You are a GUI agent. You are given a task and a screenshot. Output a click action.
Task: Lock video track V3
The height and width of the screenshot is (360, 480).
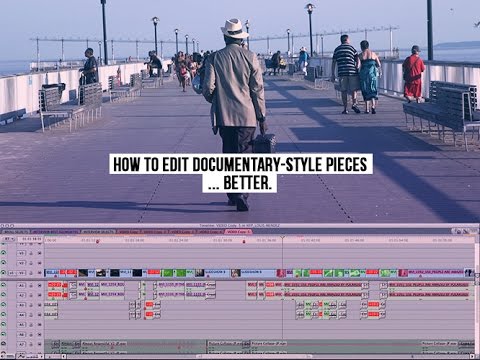tap(31, 253)
